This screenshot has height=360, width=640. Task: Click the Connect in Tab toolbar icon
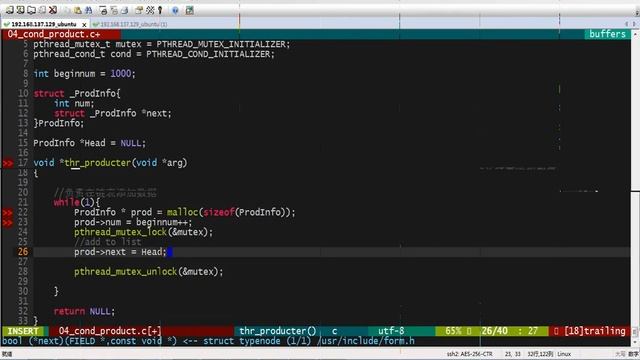(x=31, y=10)
